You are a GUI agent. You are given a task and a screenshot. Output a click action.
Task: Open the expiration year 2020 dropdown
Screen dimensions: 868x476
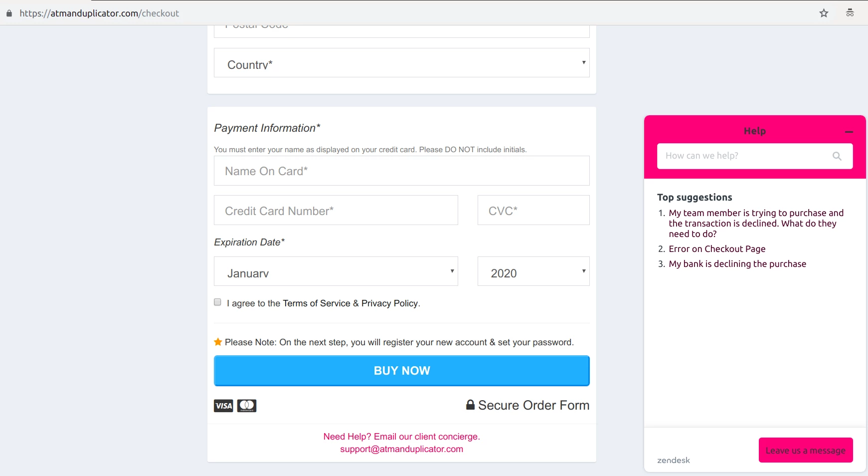[533, 271]
